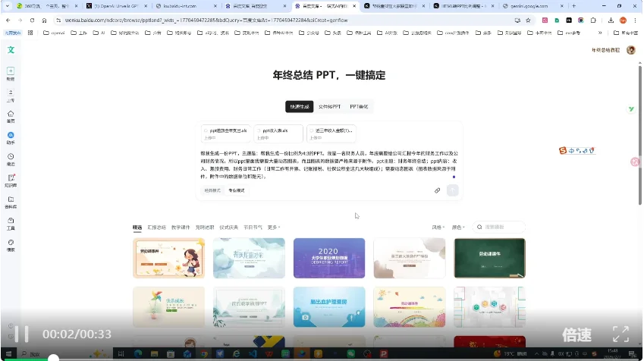Switch to the gemini.google.com browser tab
The image size is (644, 361).
[532, 6]
